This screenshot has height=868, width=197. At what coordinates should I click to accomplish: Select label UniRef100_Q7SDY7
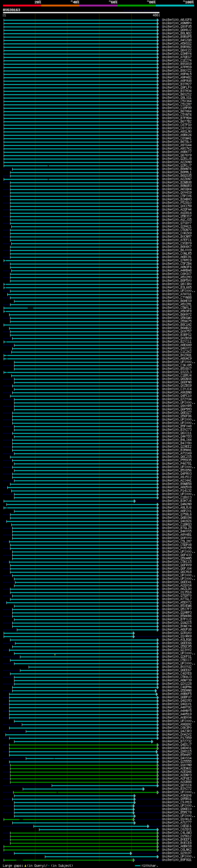177,223
